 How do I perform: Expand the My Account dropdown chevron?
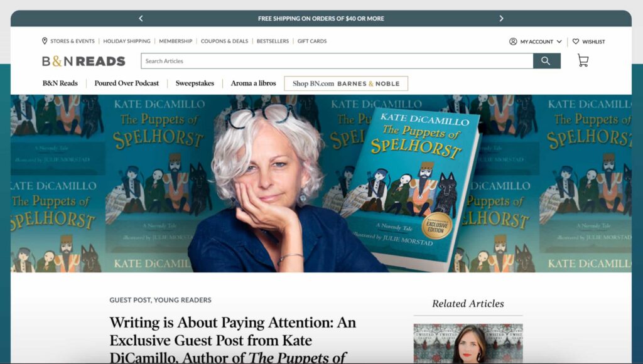(559, 41)
